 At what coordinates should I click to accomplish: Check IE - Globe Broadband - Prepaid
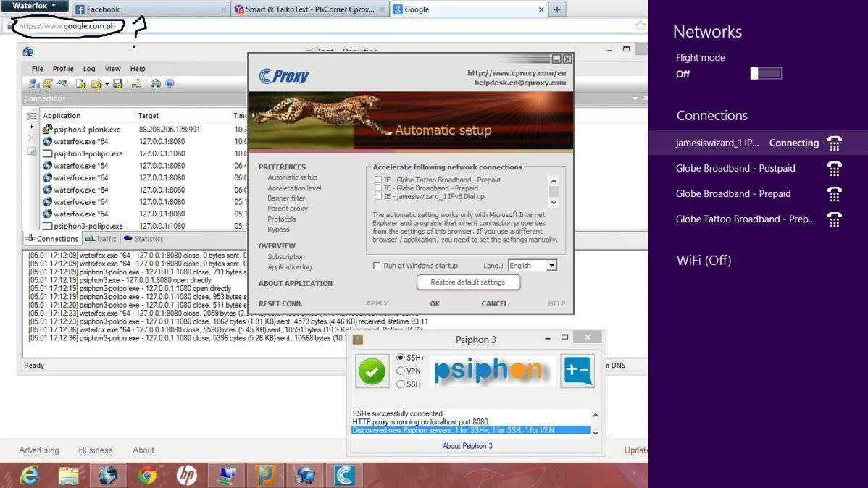click(x=378, y=188)
